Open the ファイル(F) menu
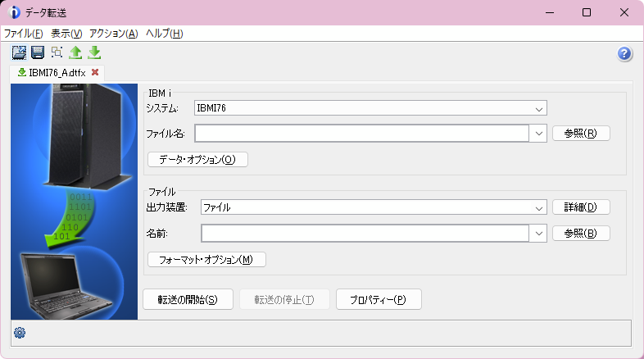The width and height of the screenshot is (644, 359). click(24, 34)
